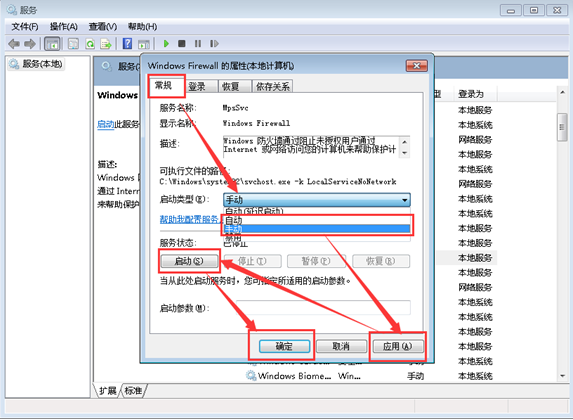Click the 取消 button

tap(341, 346)
